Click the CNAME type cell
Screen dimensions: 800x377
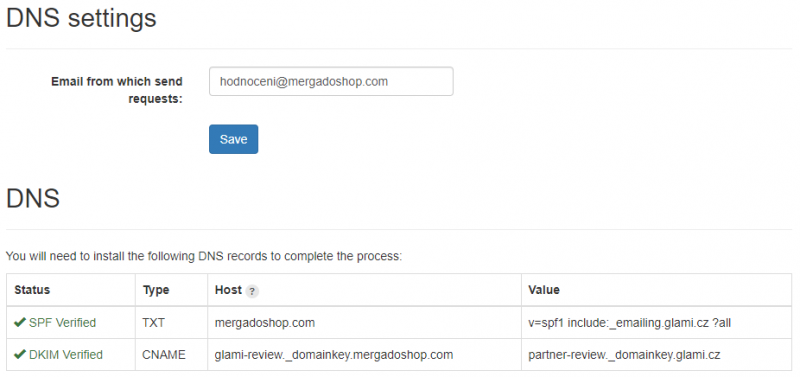(x=164, y=355)
